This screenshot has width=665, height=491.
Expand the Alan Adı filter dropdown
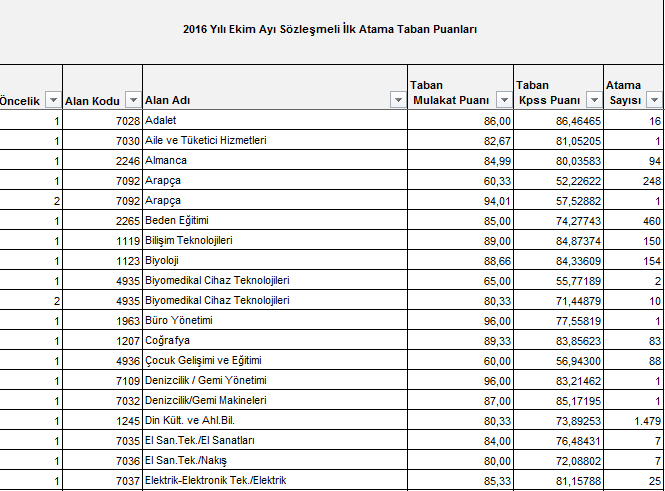pos(396,101)
